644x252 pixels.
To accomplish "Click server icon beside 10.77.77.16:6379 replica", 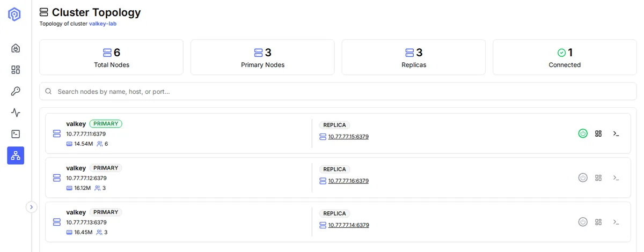I will point(323,181).
